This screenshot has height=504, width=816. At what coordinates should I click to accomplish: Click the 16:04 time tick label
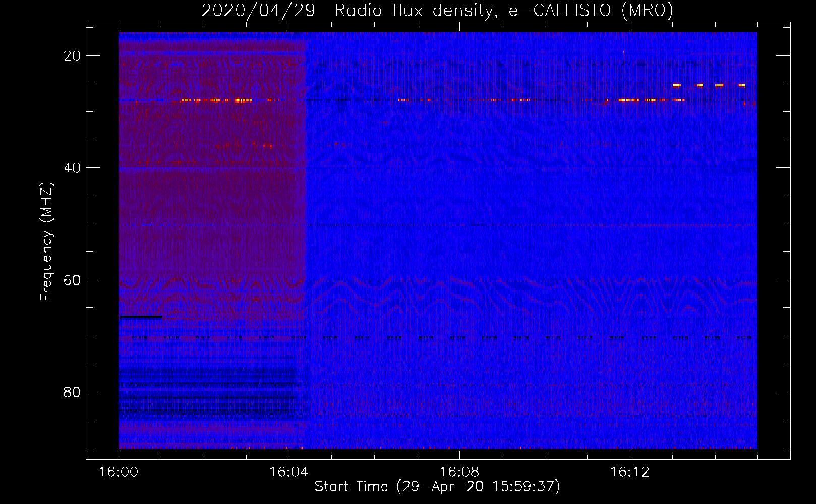[x=289, y=472]
